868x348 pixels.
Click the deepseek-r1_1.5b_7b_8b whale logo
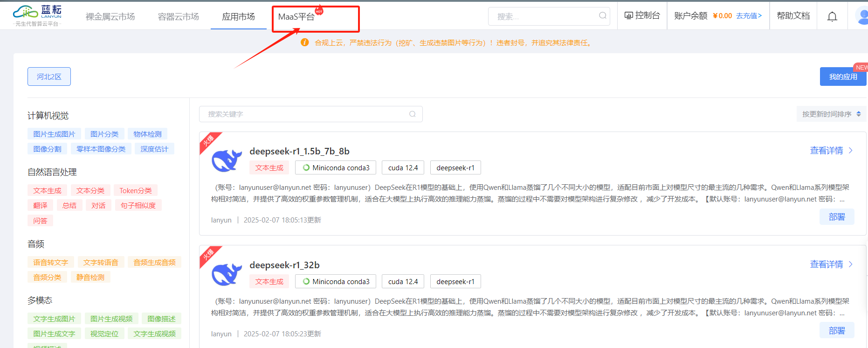pyautogui.click(x=227, y=160)
